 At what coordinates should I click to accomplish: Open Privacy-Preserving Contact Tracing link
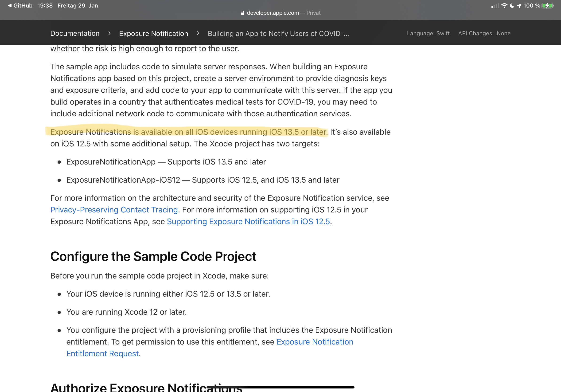pos(114,210)
